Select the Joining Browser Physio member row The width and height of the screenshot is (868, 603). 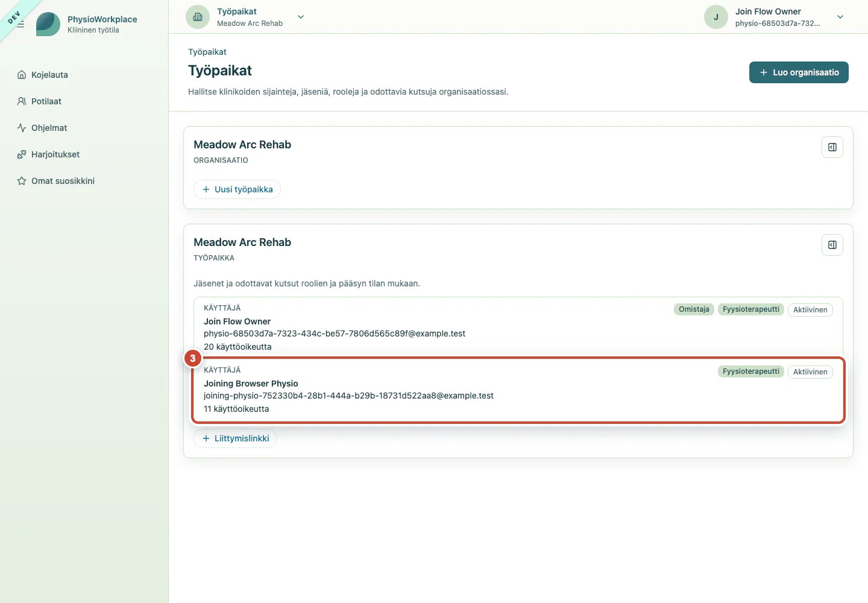[x=518, y=390]
